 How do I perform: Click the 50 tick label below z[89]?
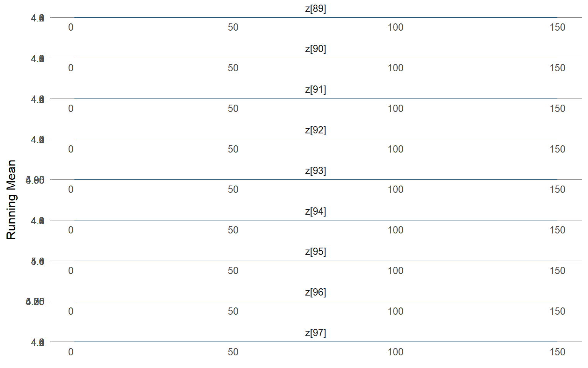point(233,28)
